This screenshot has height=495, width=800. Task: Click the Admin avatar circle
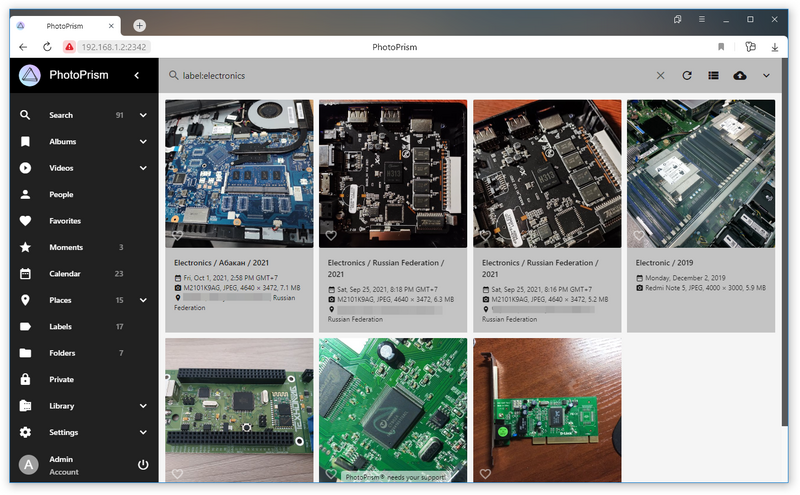tap(29, 465)
